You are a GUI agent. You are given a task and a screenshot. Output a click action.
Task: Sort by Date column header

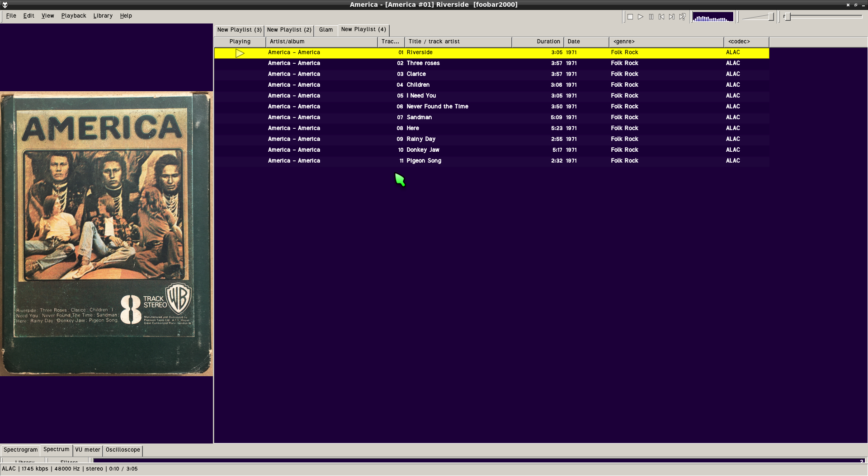pyautogui.click(x=586, y=42)
